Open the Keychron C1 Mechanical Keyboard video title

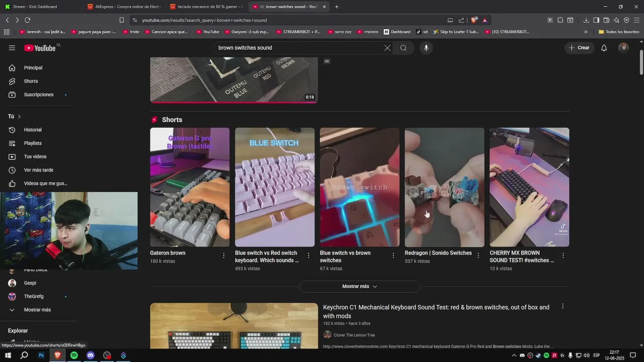(436, 311)
